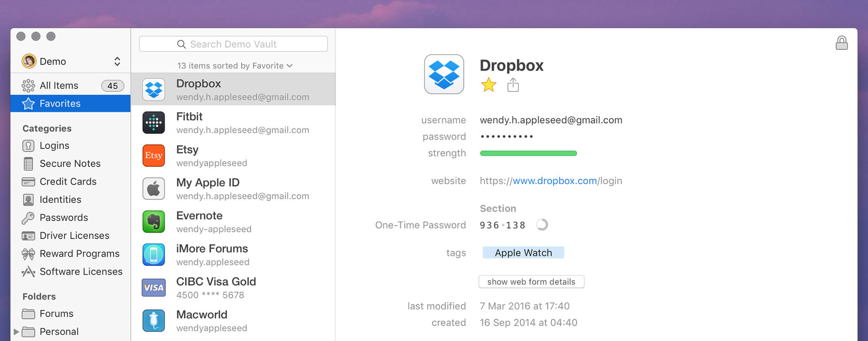The width and height of the screenshot is (868, 341).
Task: Click the Etsy item name
Action: click(187, 150)
